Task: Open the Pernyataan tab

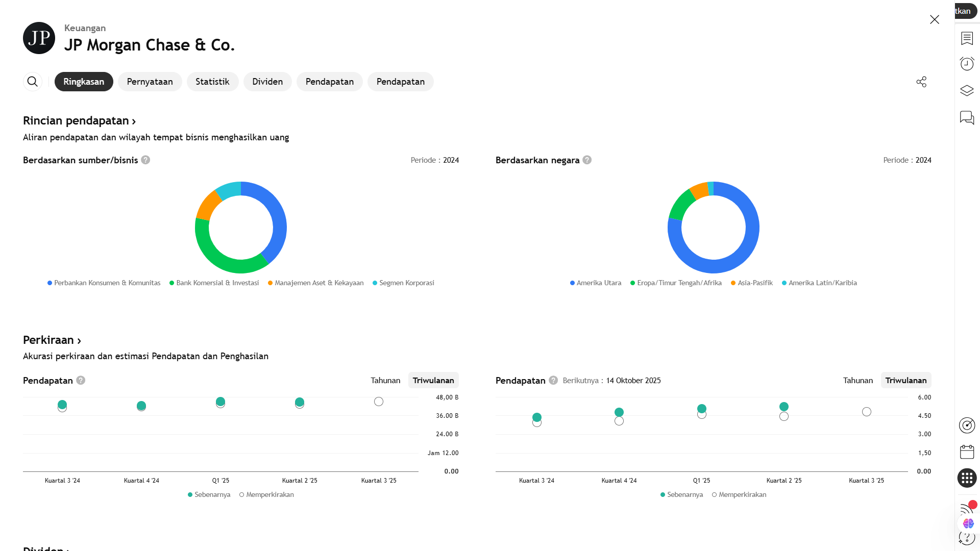Action: pyautogui.click(x=150, y=82)
